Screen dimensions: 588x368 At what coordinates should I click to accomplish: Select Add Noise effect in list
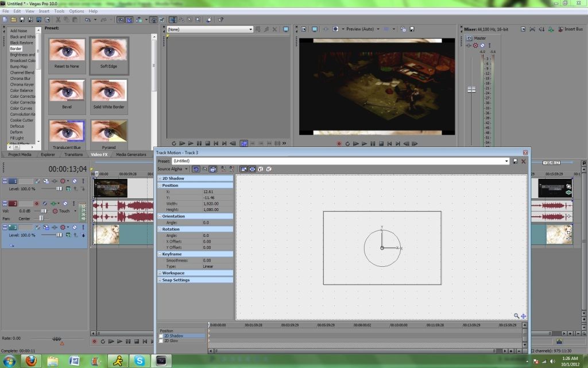18,31
